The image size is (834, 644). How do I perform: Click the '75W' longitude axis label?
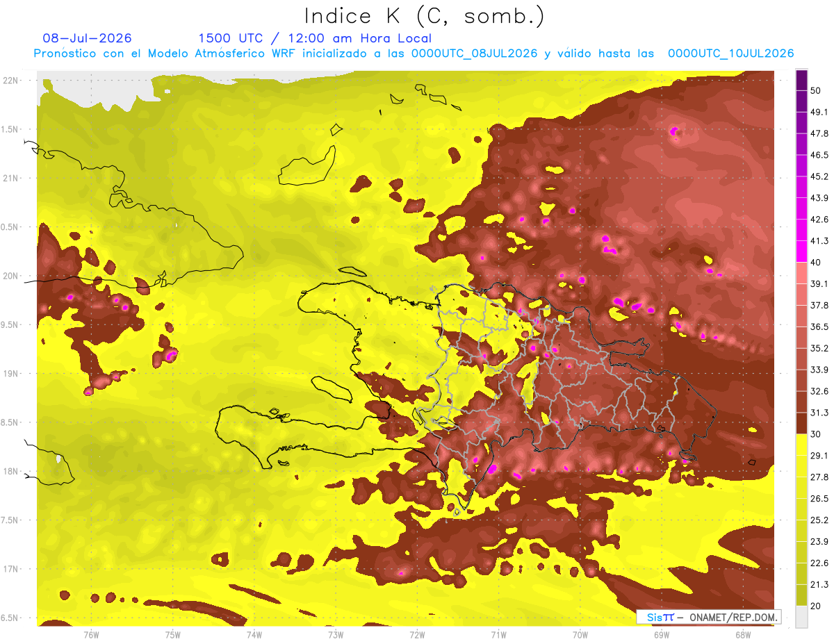click(173, 634)
